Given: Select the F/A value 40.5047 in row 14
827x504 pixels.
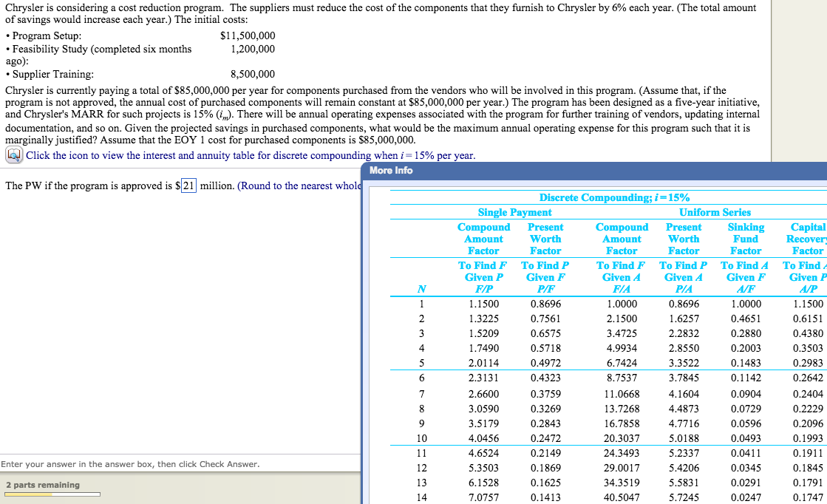Looking at the screenshot, I should (x=622, y=497).
